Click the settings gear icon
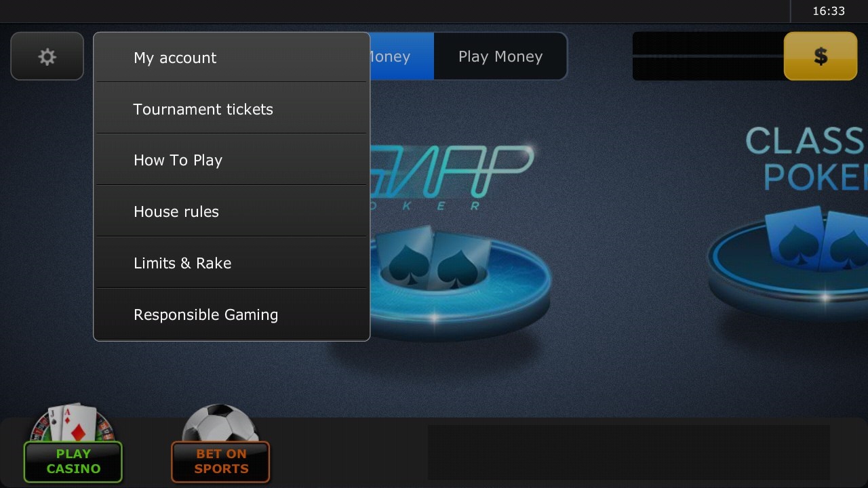 pyautogui.click(x=47, y=56)
